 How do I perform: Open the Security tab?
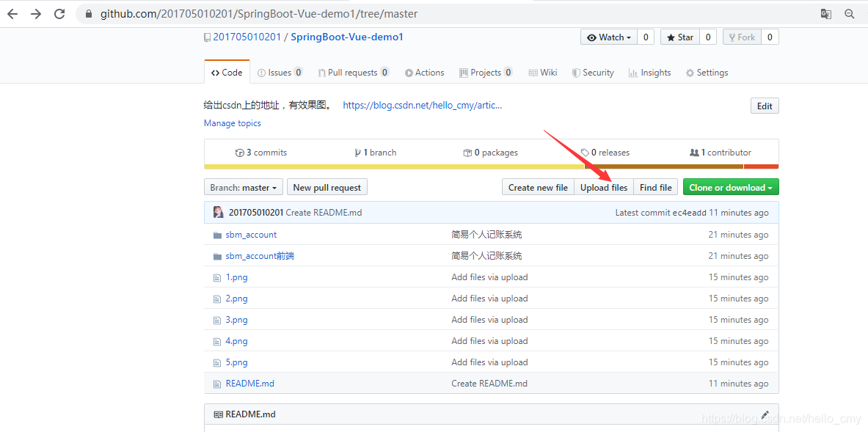tap(593, 73)
